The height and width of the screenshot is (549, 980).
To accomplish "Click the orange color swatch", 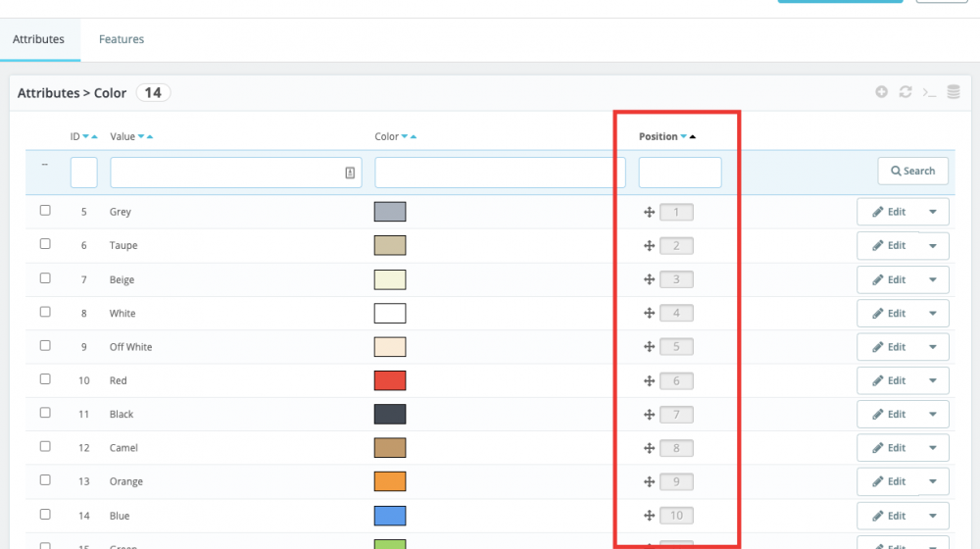I will click(390, 481).
